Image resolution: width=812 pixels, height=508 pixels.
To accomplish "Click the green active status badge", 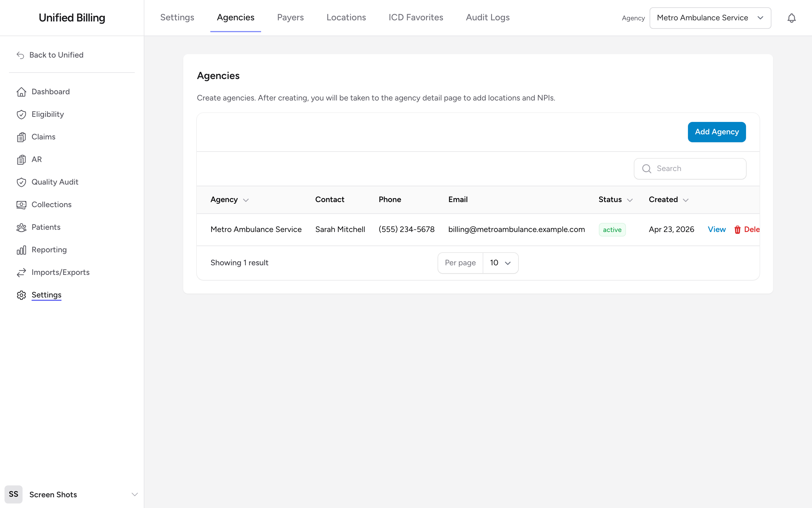I will [x=612, y=230].
